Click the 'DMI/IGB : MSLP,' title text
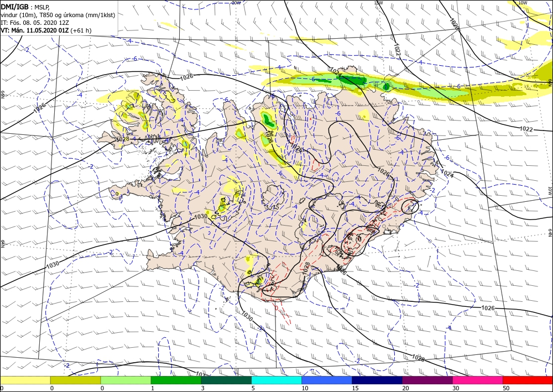553x392 pixels. (25, 7)
